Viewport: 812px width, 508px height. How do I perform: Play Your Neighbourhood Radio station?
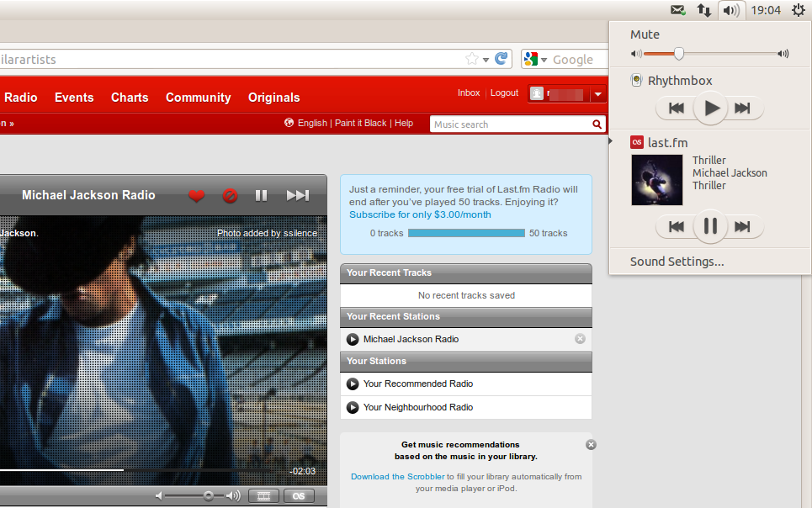click(353, 408)
